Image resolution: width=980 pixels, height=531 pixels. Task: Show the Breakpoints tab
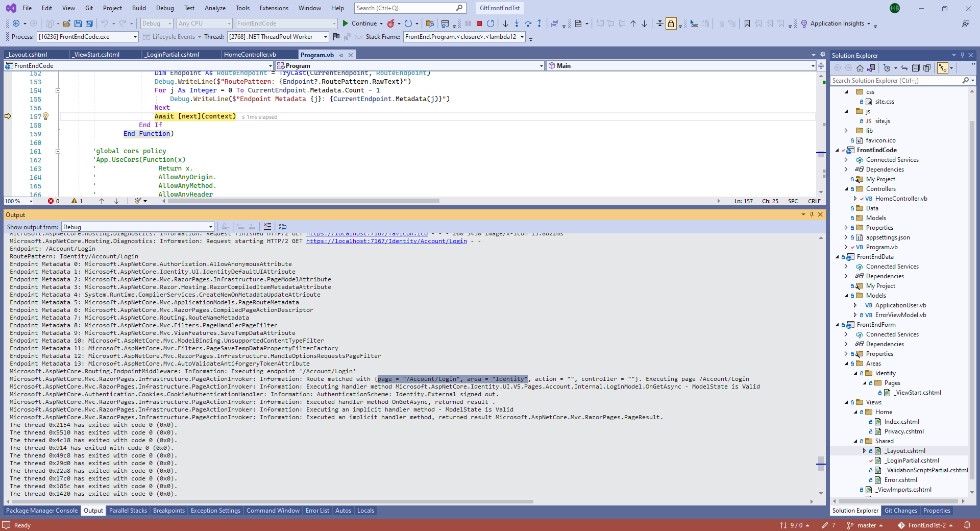click(169, 511)
